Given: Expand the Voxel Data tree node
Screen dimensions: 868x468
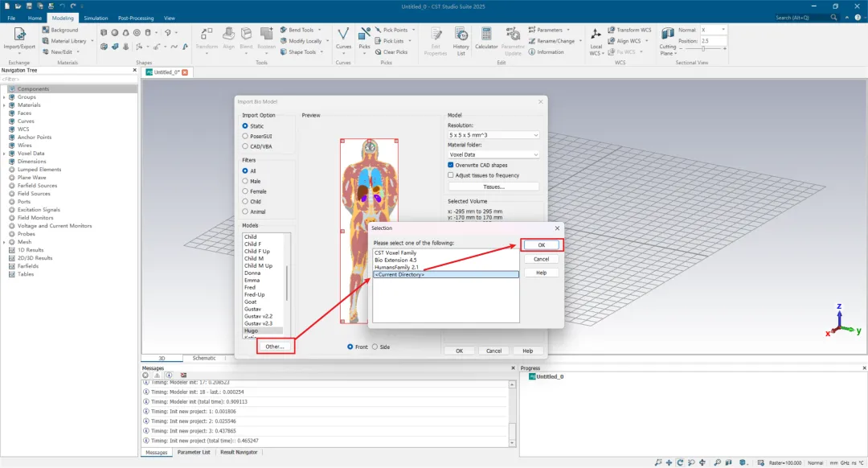Looking at the screenshot, I should click(5, 154).
